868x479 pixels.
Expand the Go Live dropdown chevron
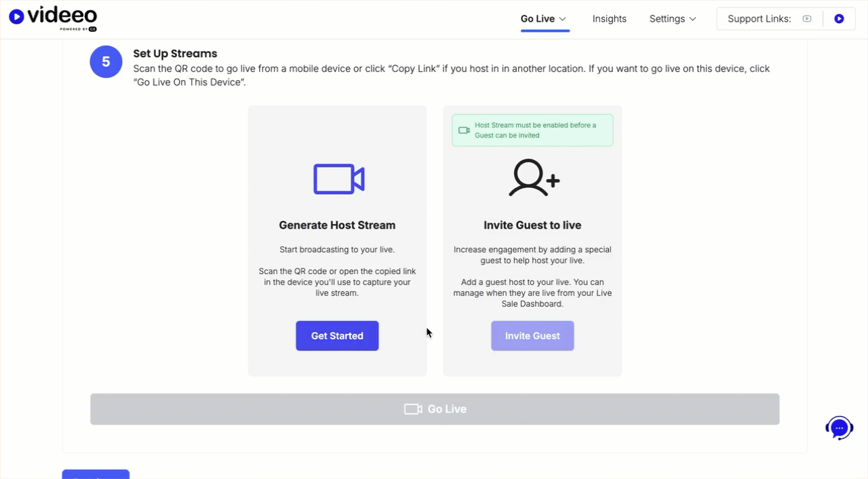[563, 19]
